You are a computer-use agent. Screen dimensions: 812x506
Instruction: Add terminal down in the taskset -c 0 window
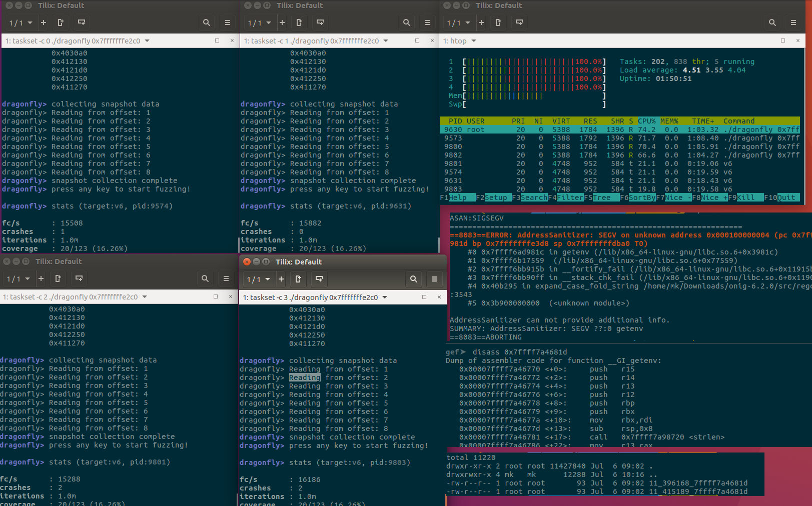82,22
